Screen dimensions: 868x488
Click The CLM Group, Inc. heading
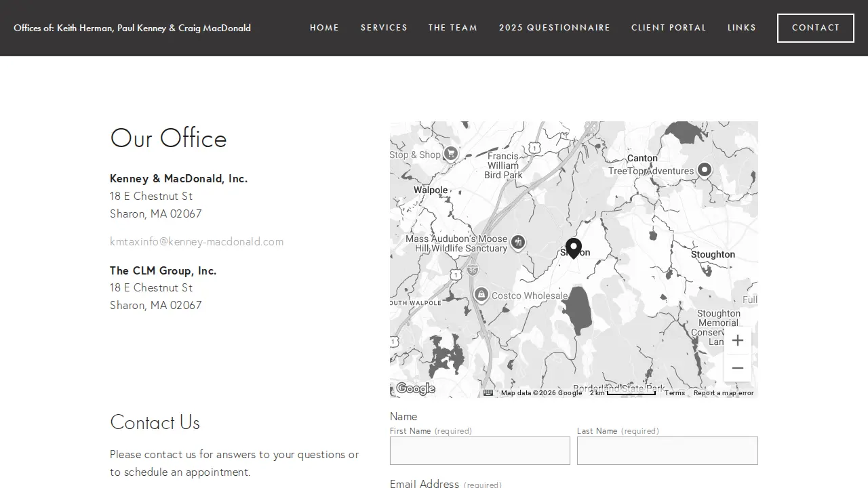[x=163, y=270]
